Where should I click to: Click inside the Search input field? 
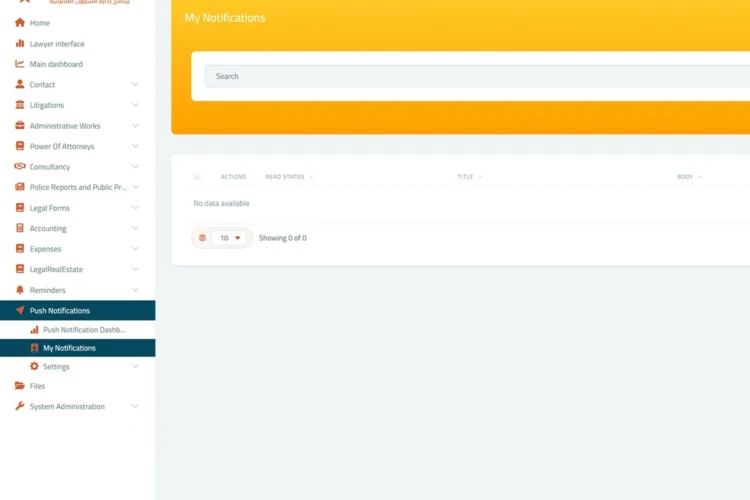tap(477, 76)
